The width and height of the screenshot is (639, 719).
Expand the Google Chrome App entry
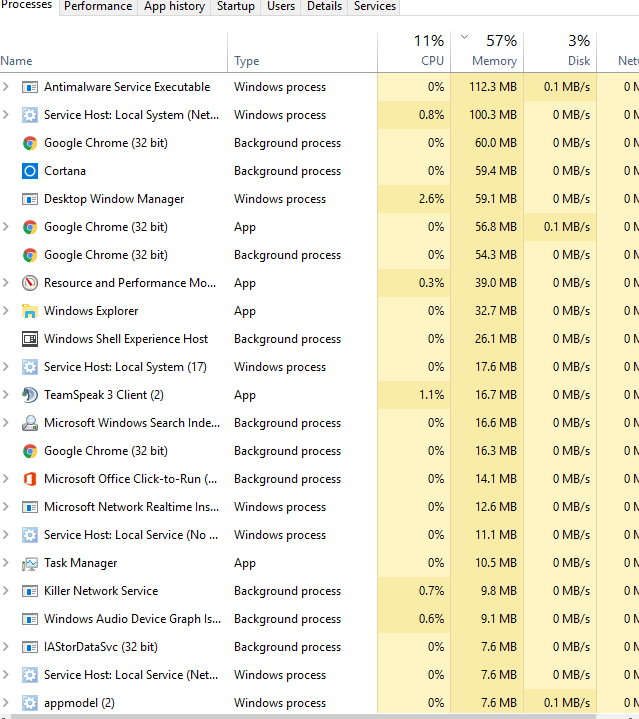[x=6, y=227]
